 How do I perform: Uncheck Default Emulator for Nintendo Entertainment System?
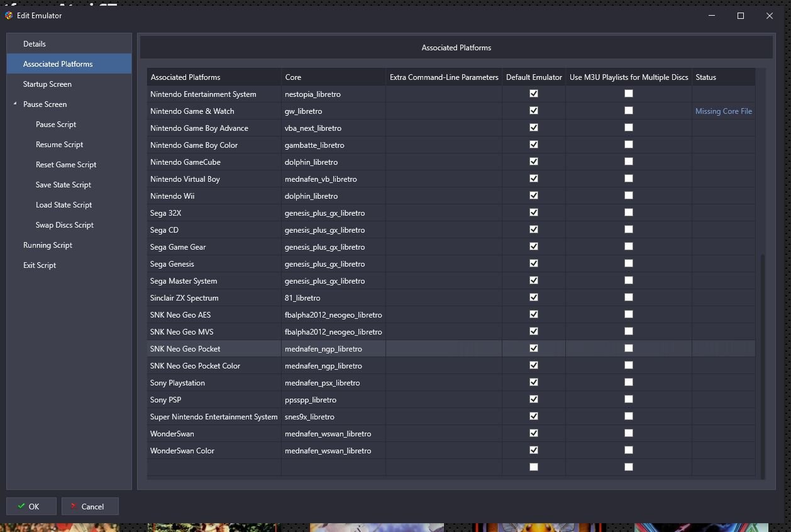(x=534, y=94)
